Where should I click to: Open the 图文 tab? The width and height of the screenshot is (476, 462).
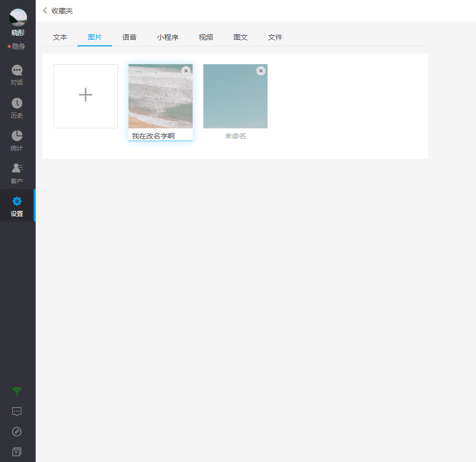241,37
